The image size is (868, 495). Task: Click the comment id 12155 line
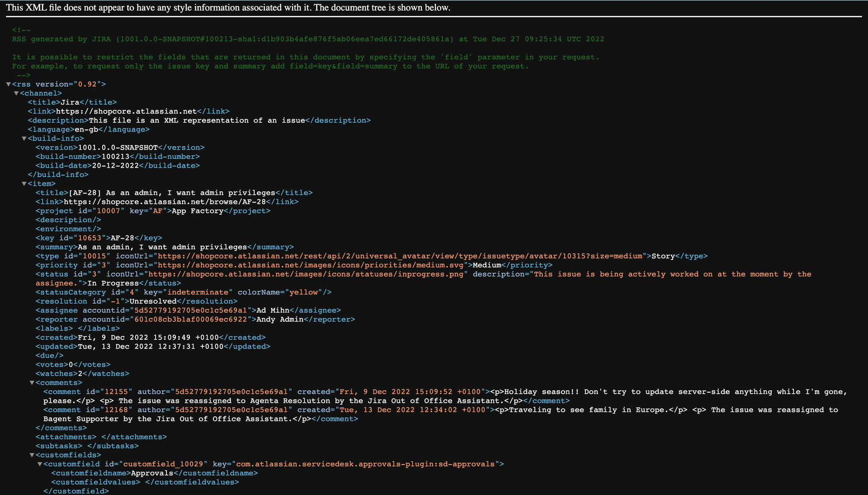coord(445,396)
